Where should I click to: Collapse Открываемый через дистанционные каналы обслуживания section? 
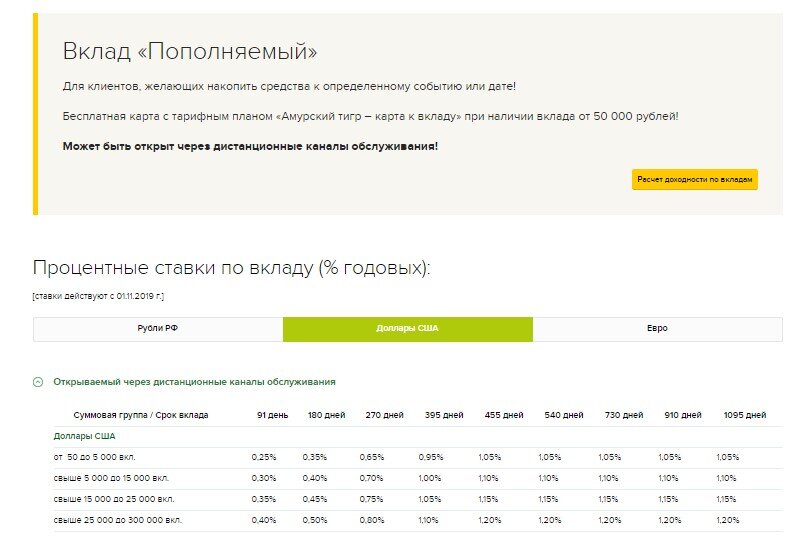coord(194,382)
